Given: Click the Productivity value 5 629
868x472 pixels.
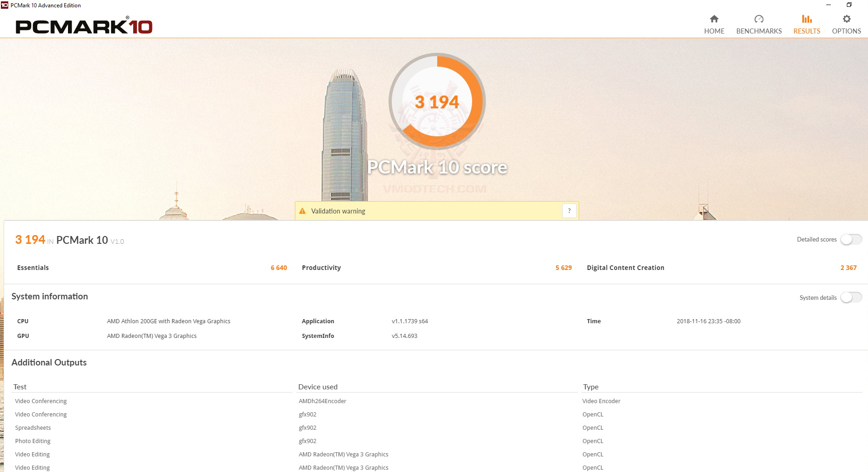Looking at the screenshot, I should pyautogui.click(x=564, y=268).
